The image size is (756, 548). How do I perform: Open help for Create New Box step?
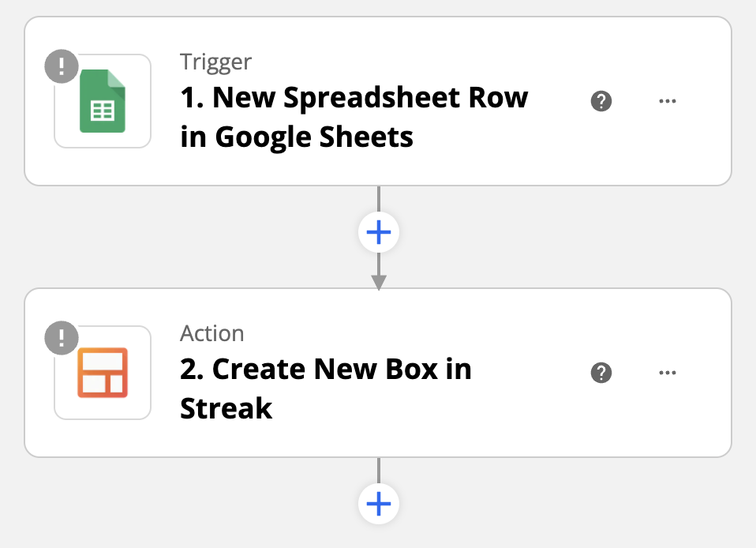point(601,373)
